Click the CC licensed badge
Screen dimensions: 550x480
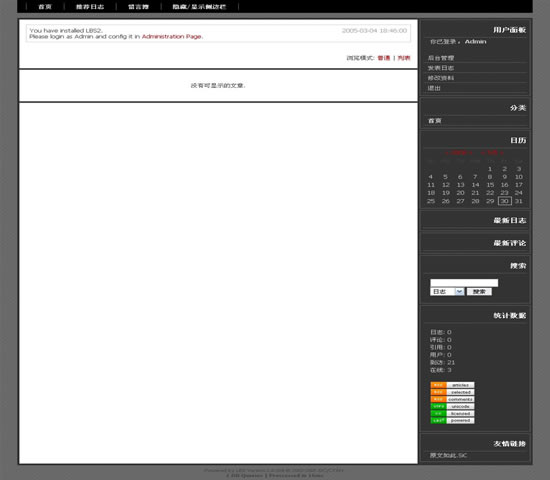[x=452, y=413]
